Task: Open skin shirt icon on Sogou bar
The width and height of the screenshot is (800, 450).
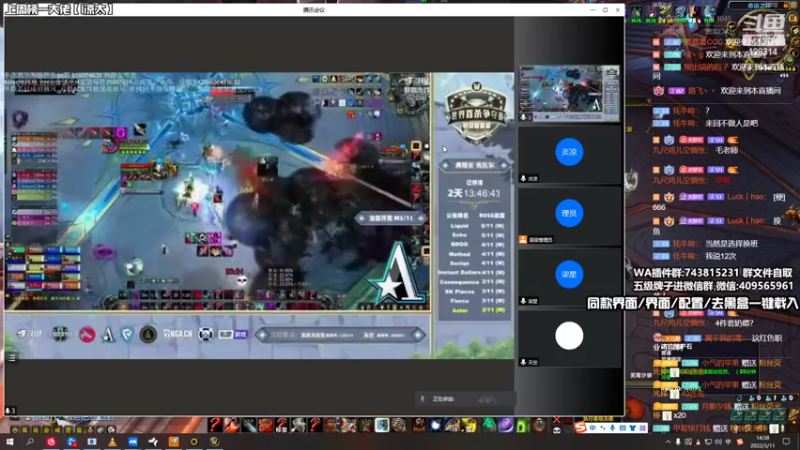Action: click(x=633, y=428)
